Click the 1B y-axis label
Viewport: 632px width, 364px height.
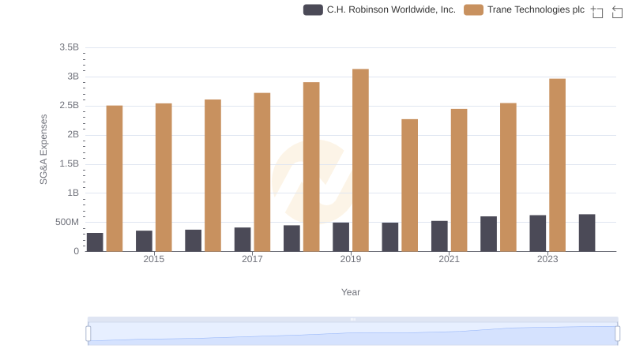point(73,193)
